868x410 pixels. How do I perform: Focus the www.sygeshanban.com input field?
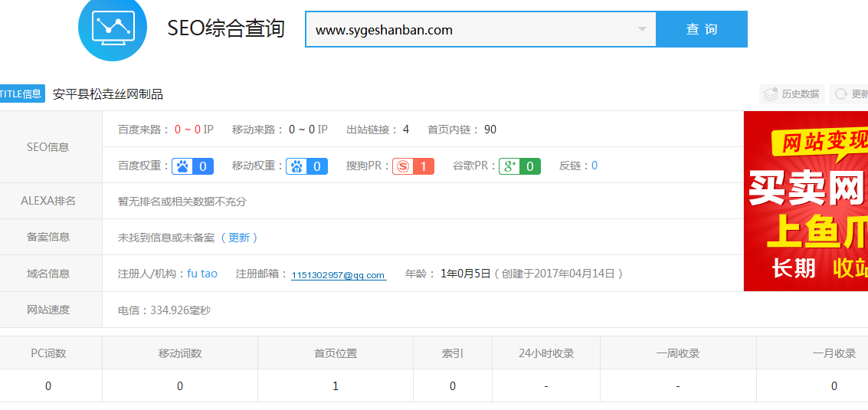coord(467,30)
